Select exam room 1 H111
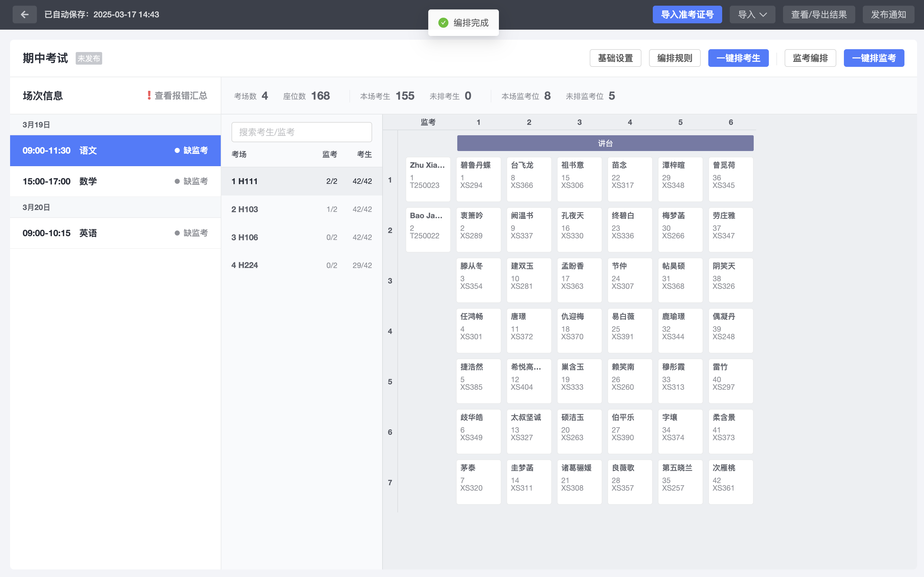This screenshot has height=577, width=924. pos(301,181)
